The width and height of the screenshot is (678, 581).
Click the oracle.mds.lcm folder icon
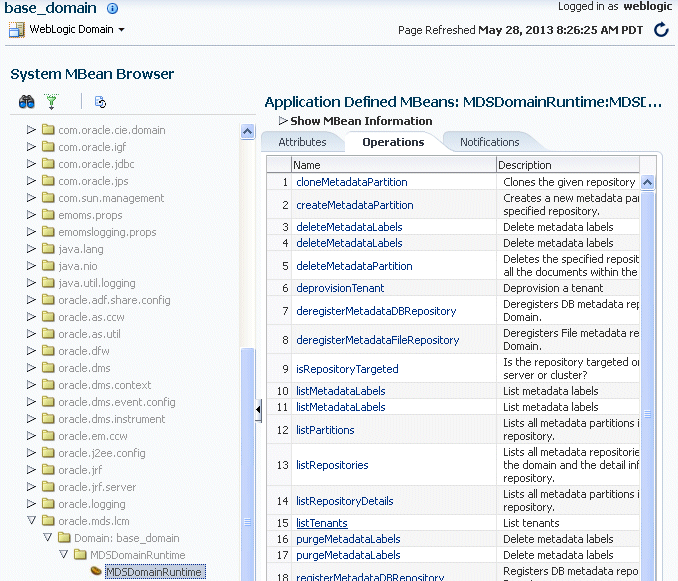(48, 520)
